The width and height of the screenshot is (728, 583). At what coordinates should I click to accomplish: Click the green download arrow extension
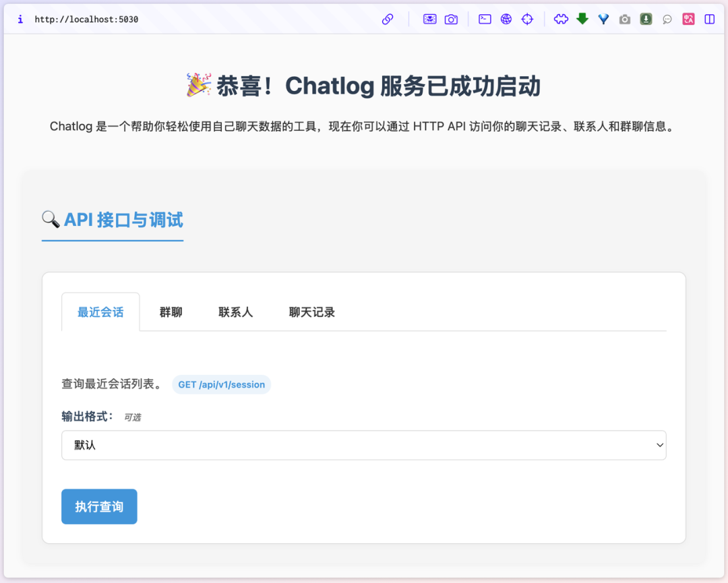click(x=582, y=19)
